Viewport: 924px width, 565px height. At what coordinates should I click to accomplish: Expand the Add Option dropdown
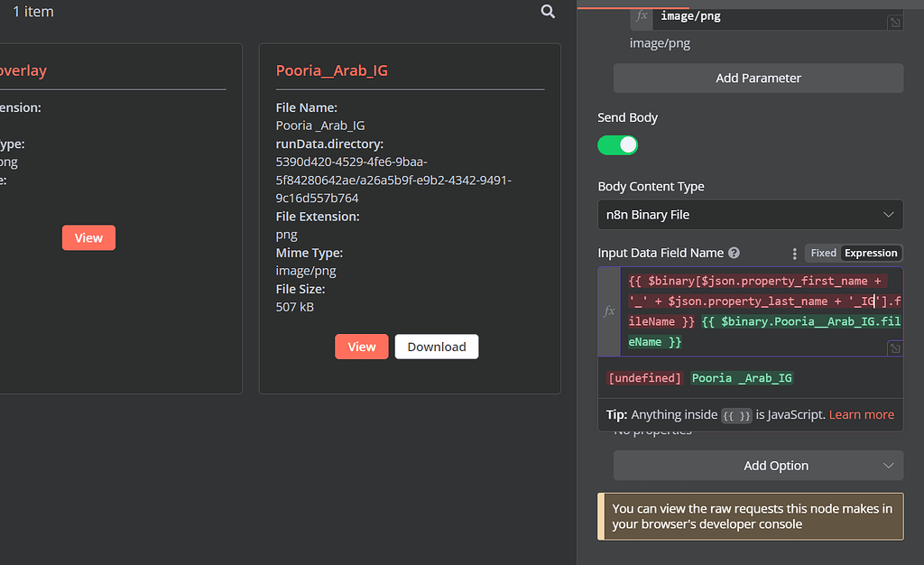click(x=758, y=466)
